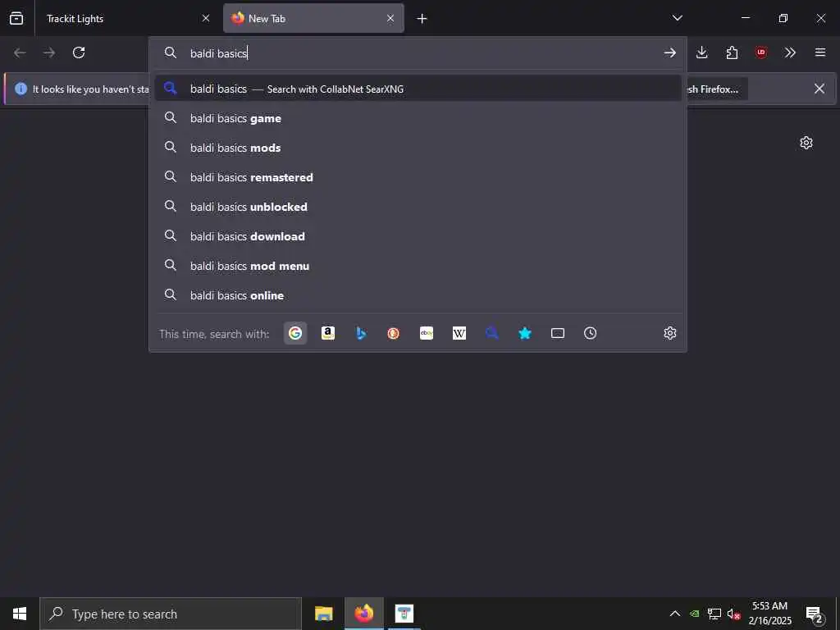Search this time with Google
This screenshot has width=840, height=630.
tap(294, 333)
